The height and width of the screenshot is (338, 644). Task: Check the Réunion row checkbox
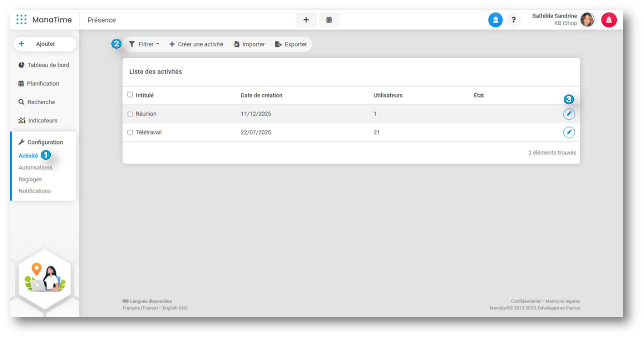(130, 114)
